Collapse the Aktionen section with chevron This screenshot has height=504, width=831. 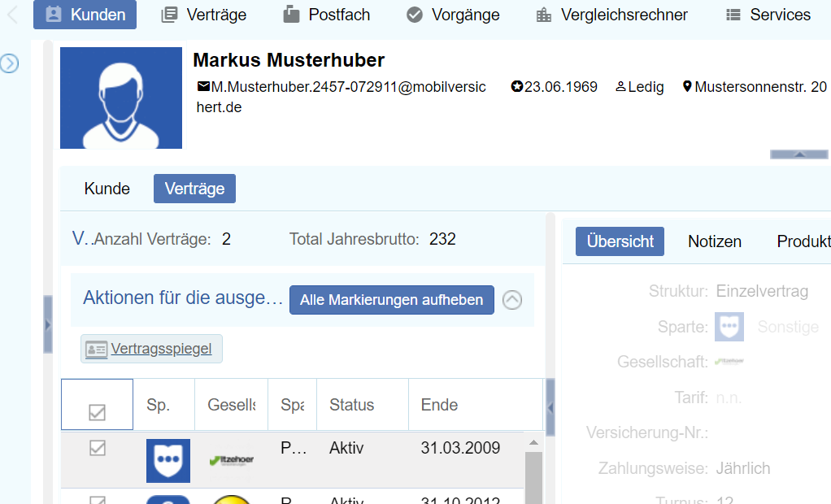point(512,300)
